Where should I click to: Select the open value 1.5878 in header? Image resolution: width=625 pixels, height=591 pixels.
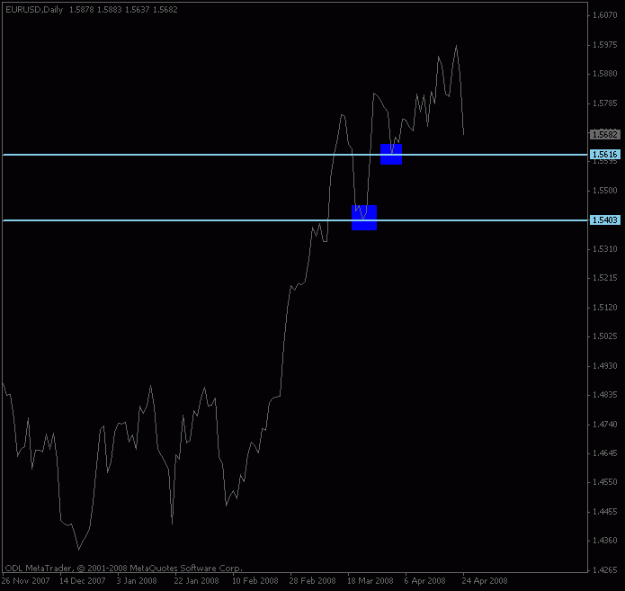coord(82,10)
